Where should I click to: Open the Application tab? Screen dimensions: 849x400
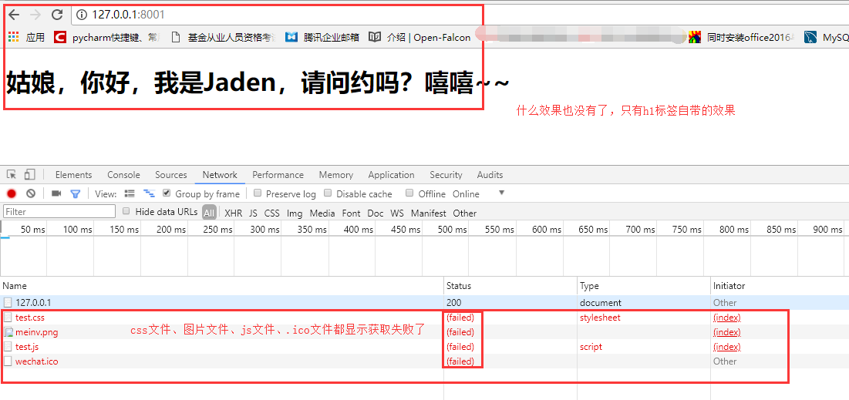(x=391, y=175)
